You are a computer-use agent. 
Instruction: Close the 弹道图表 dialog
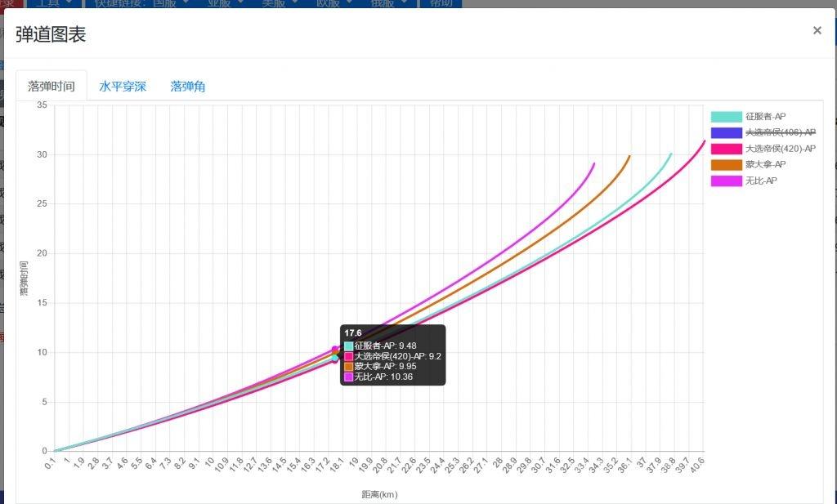pyautogui.click(x=817, y=31)
